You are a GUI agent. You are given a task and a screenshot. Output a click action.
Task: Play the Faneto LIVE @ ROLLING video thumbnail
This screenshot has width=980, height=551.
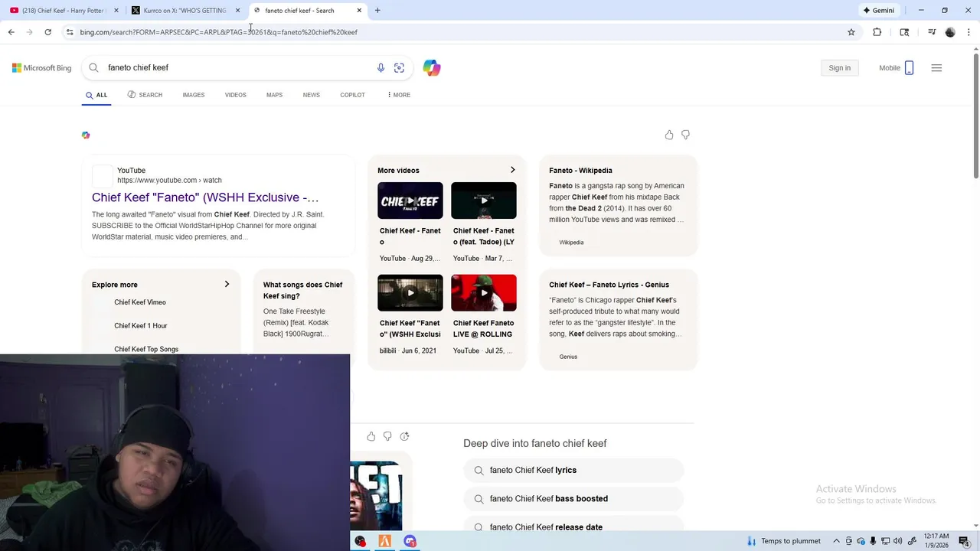(484, 292)
